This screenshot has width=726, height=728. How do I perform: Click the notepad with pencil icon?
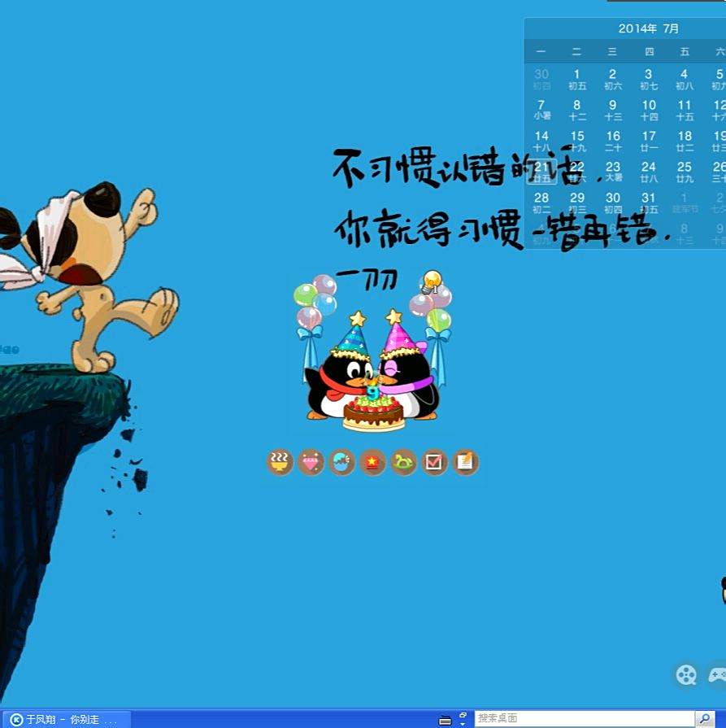pos(465,463)
